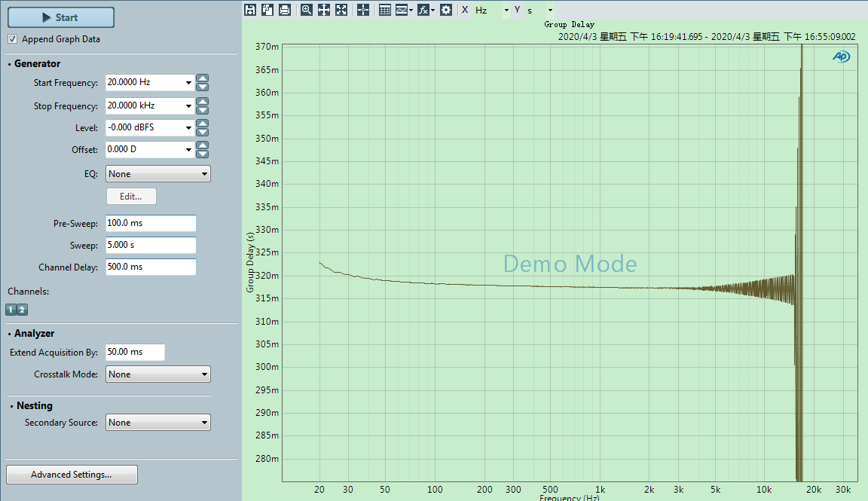The height and width of the screenshot is (501, 868).
Task: Click the Pre-Sweep input field
Action: pos(151,223)
